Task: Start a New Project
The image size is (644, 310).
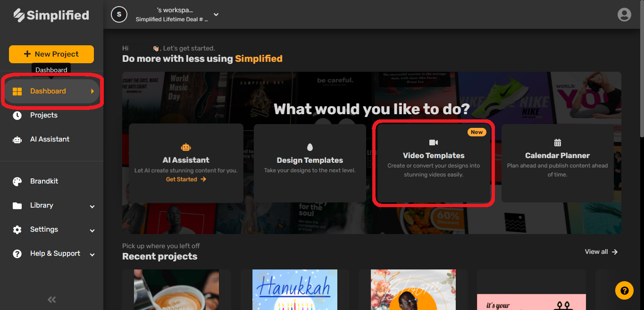Action: (x=51, y=54)
